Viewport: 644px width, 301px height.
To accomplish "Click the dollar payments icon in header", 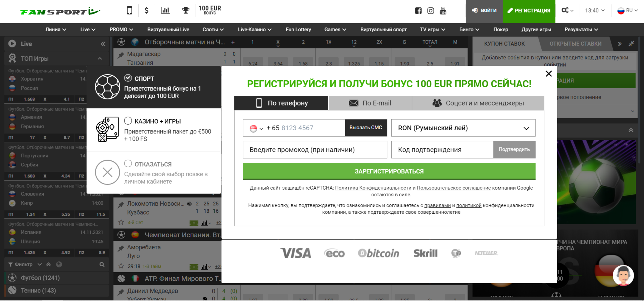I will pyautogui.click(x=147, y=10).
